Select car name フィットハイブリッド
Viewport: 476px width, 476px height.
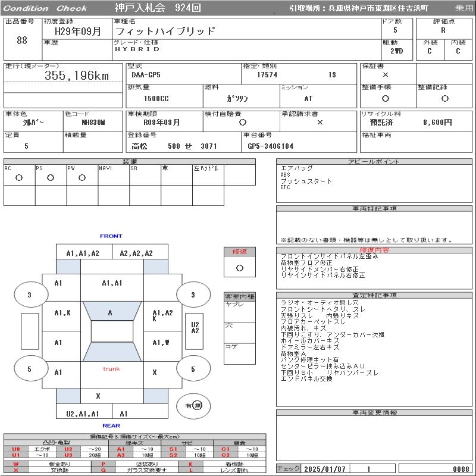[x=165, y=31]
